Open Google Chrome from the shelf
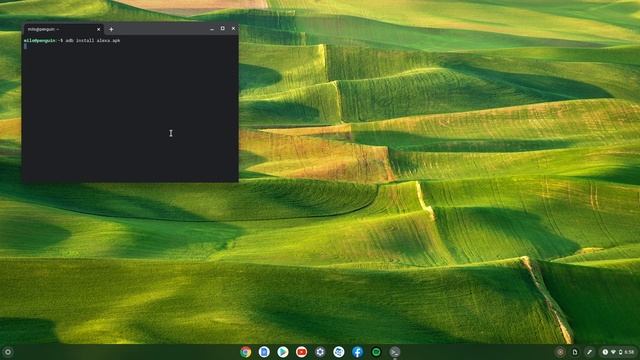Screen dimensions: 640x360 (x=245, y=352)
